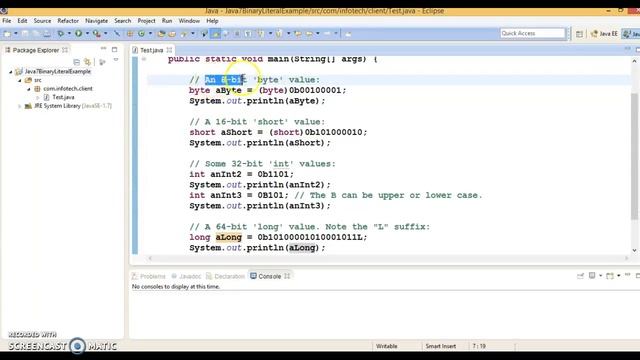Click the Smart Insert status bar entry

click(440, 346)
